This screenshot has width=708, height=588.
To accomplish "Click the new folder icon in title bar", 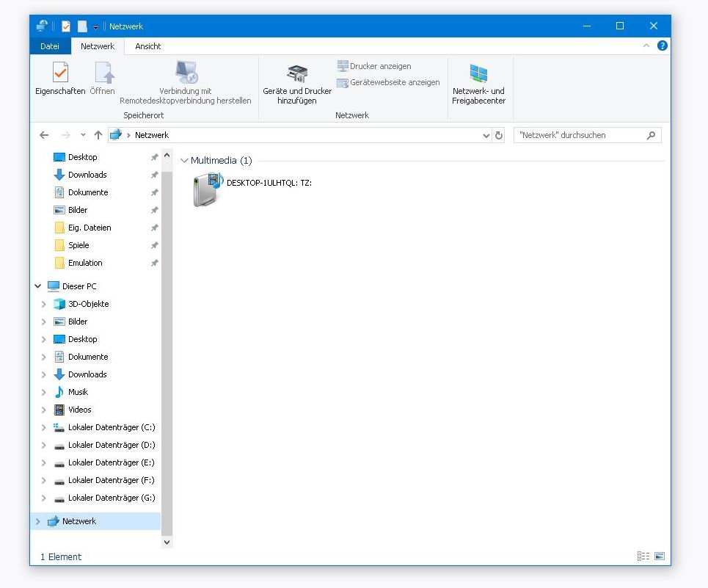I will tap(82, 26).
